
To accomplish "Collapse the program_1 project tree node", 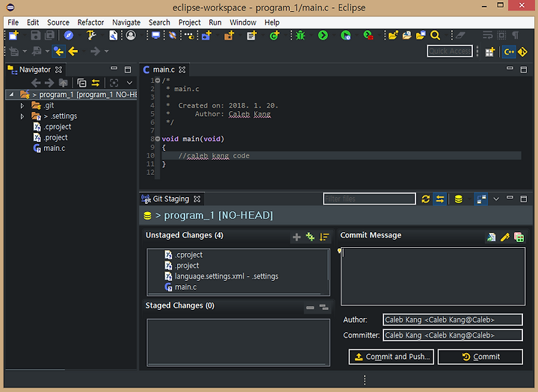I will pos(12,94).
